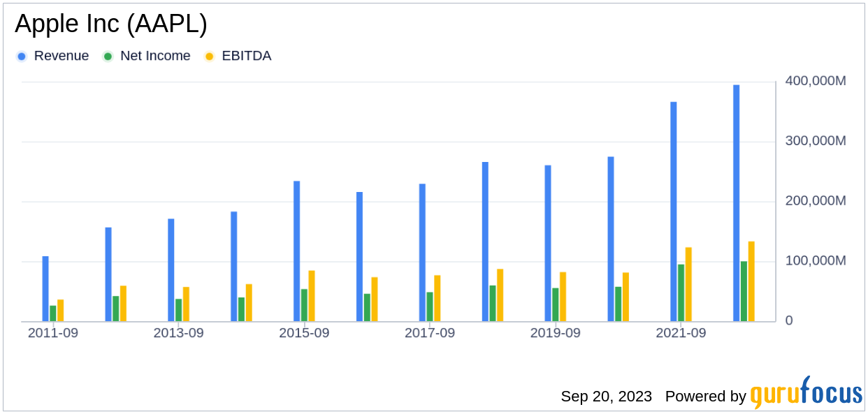The image size is (868, 414).
Task: Click the green Net Income legend dot
Action: click(108, 57)
